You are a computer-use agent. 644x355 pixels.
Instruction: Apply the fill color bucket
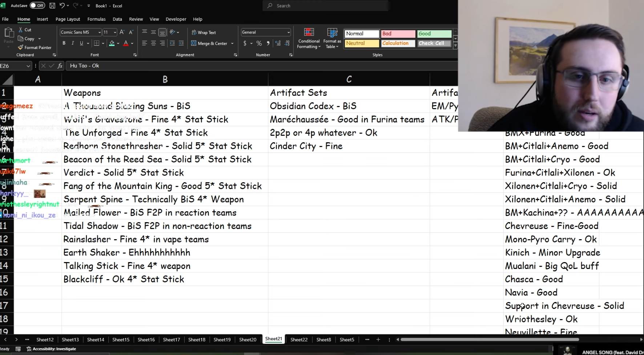(112, 43)
